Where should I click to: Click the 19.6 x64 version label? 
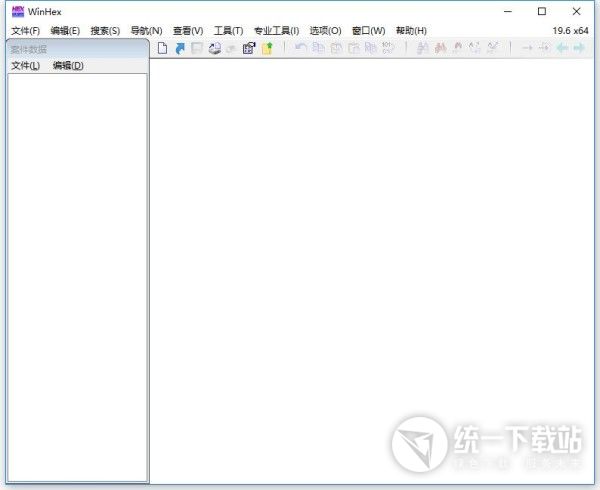click(x=570, y=31)
